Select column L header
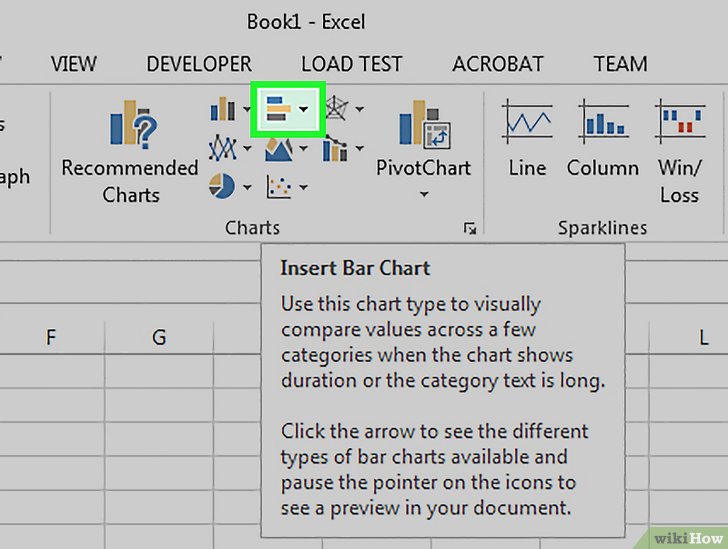 coord(688,338)
